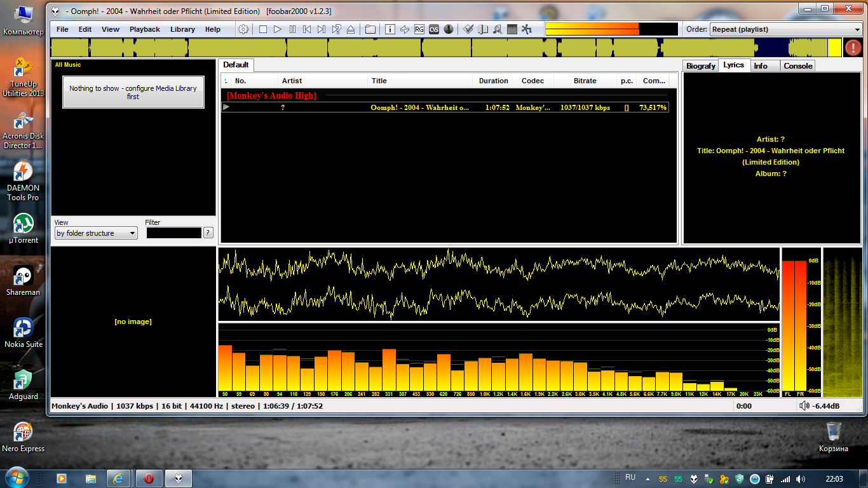Click the 'All Music' library label
The width and height of the screenshot is (868, 488).
coord(68,65)
